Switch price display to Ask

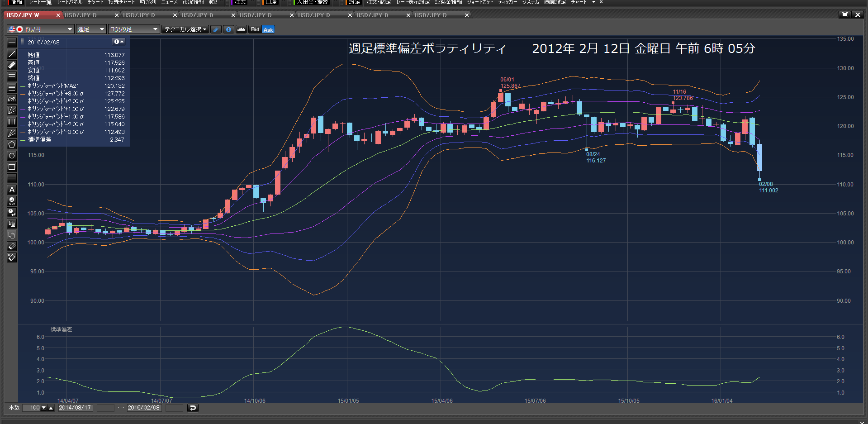point(268,29)
